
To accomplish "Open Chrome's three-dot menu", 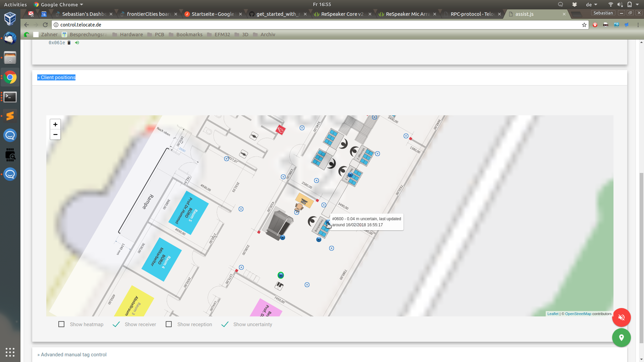I will click(x=638, y=25).
